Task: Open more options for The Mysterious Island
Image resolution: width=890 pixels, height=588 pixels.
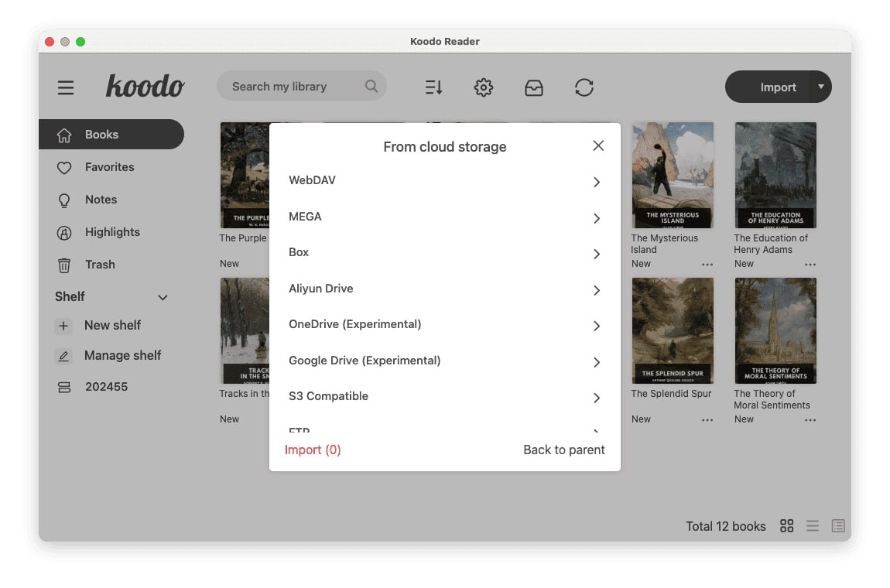Action: pyautogui.click(x=707, y=265)
